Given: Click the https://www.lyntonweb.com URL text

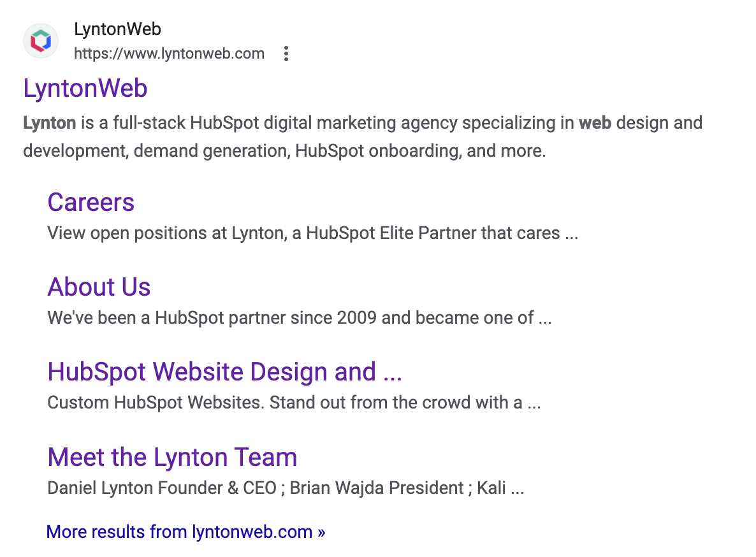Looking at the screenshot, I should coord(169,54).
